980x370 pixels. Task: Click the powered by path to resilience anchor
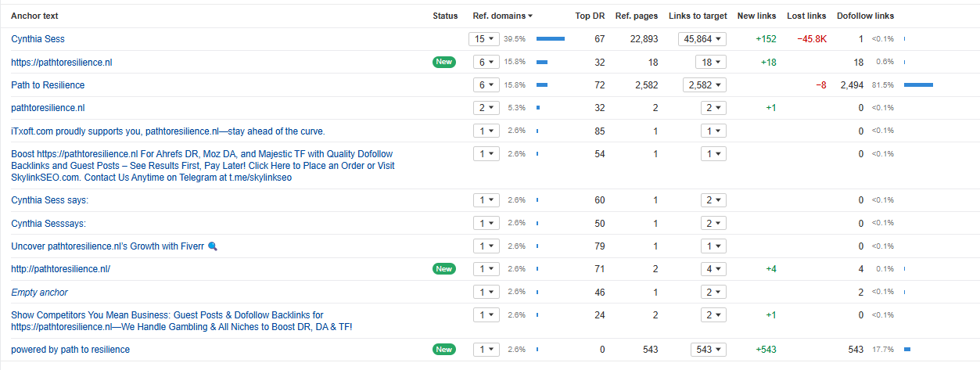point(70,350)
